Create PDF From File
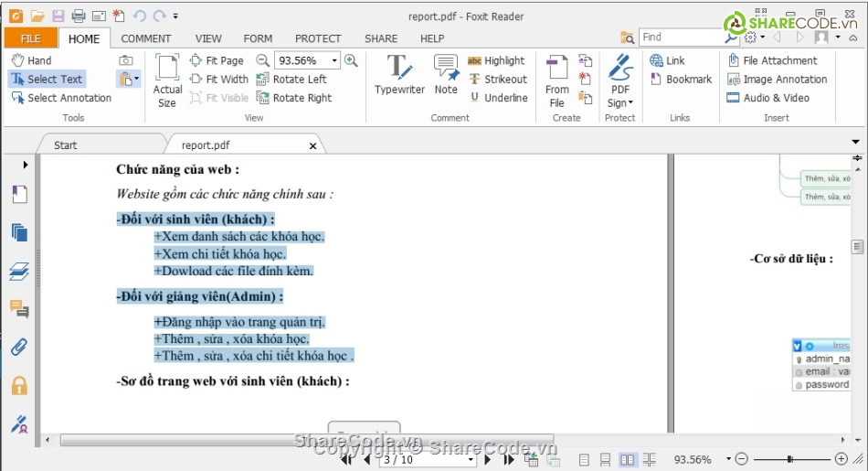The image size is (868, 471). coord(557,80)
